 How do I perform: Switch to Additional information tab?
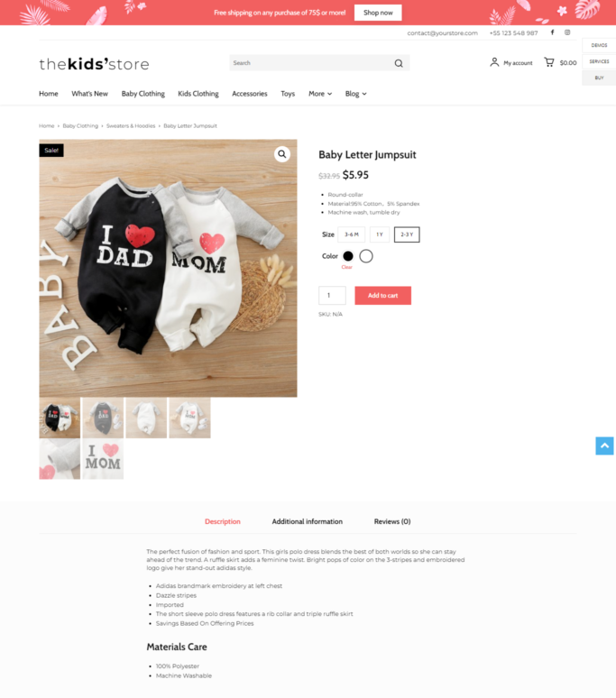click(308, 521)
